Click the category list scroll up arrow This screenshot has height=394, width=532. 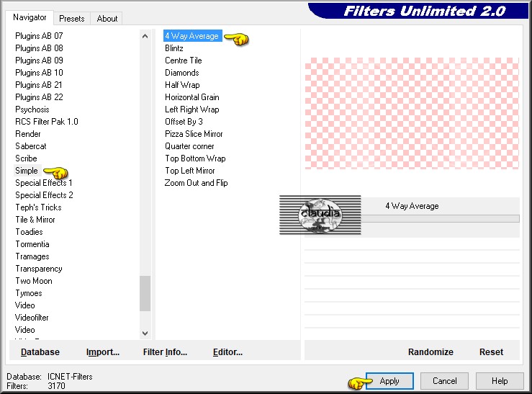(145, 36)
